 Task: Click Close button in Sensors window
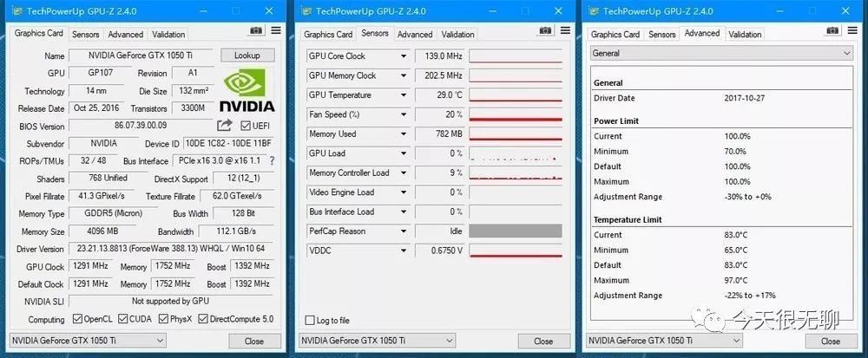tap(543, 341)
